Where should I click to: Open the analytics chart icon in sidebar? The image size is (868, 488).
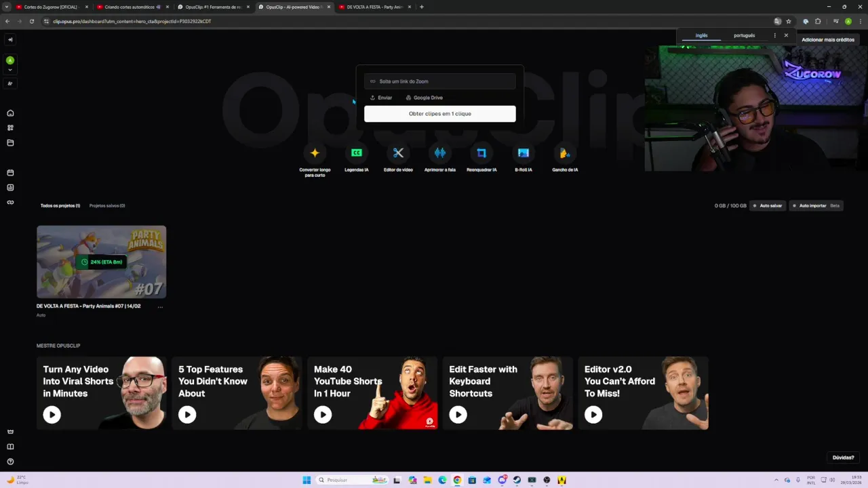[x=10, y=188]
